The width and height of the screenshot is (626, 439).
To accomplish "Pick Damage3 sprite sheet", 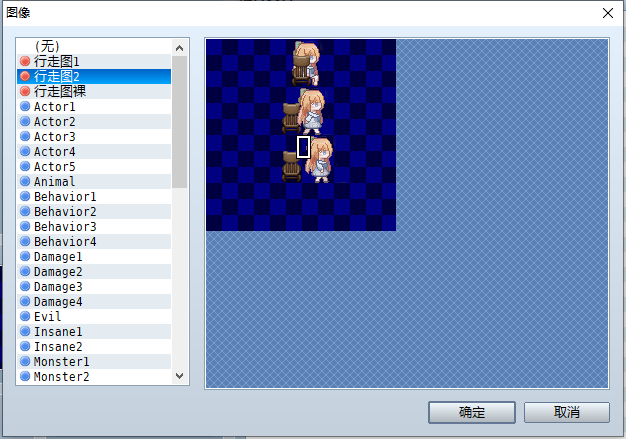I will point(94,287).
